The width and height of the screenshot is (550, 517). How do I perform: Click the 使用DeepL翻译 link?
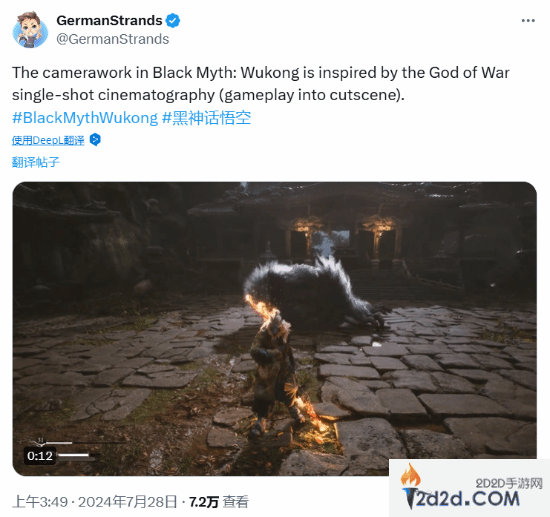click(48, 140)
